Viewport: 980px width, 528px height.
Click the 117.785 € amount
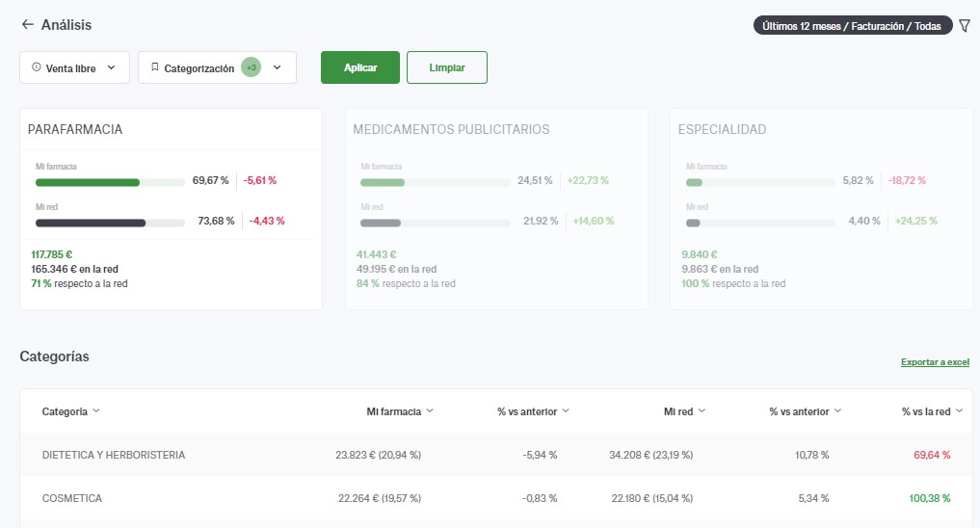pyautogui.click(x=52, y=254)
